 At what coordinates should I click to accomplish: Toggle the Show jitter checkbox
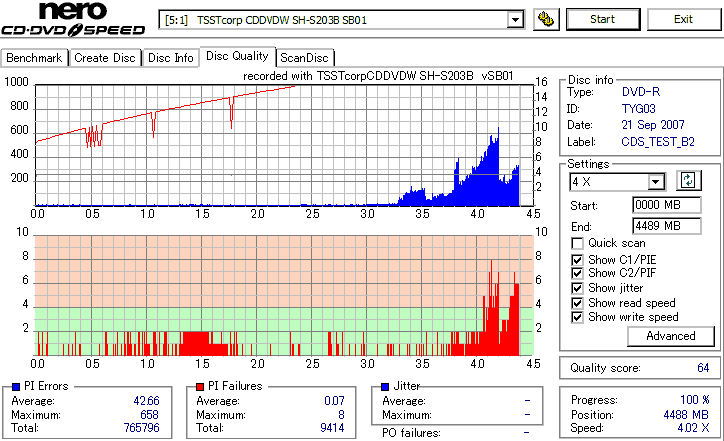point(577,288)
